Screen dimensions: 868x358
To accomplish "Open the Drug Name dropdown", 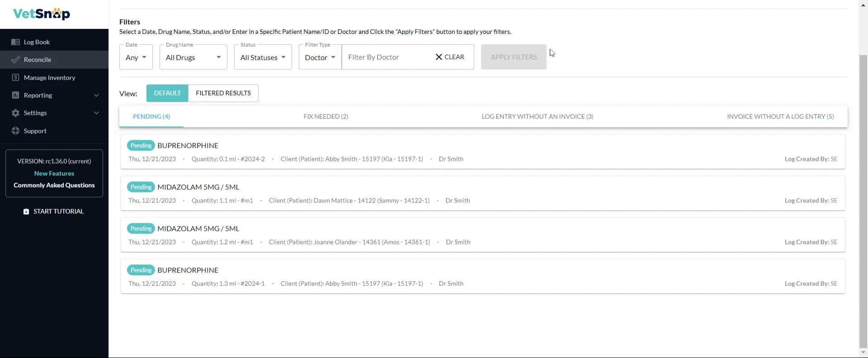I will point(193,57).
